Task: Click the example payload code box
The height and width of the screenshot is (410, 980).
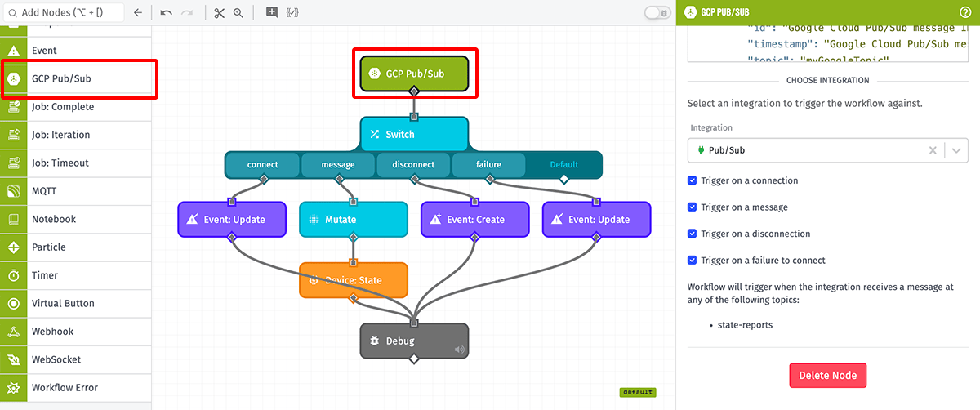Action: [827, 43]
